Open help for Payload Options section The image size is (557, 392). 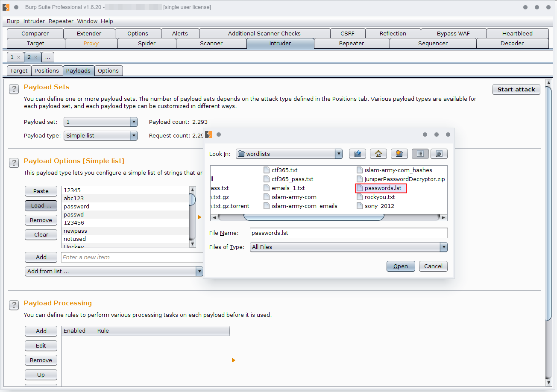tap(14, 163)
